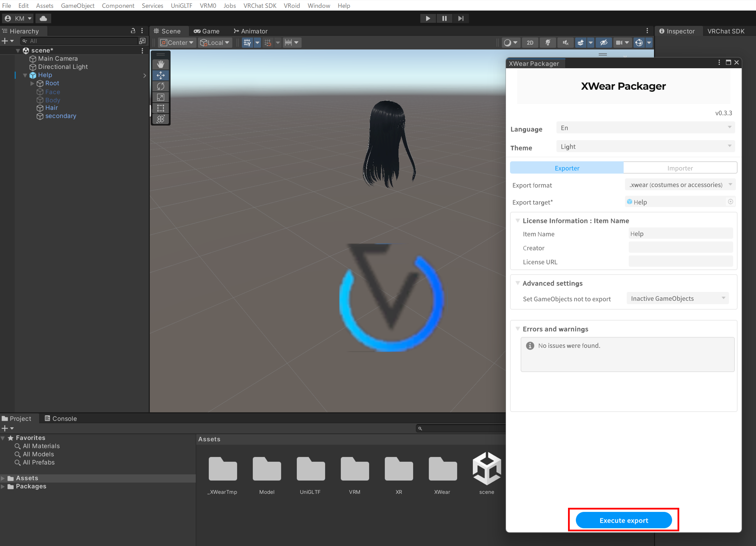Select the Hand view tool
Screen dimensions: 756x546
point(161,64)
